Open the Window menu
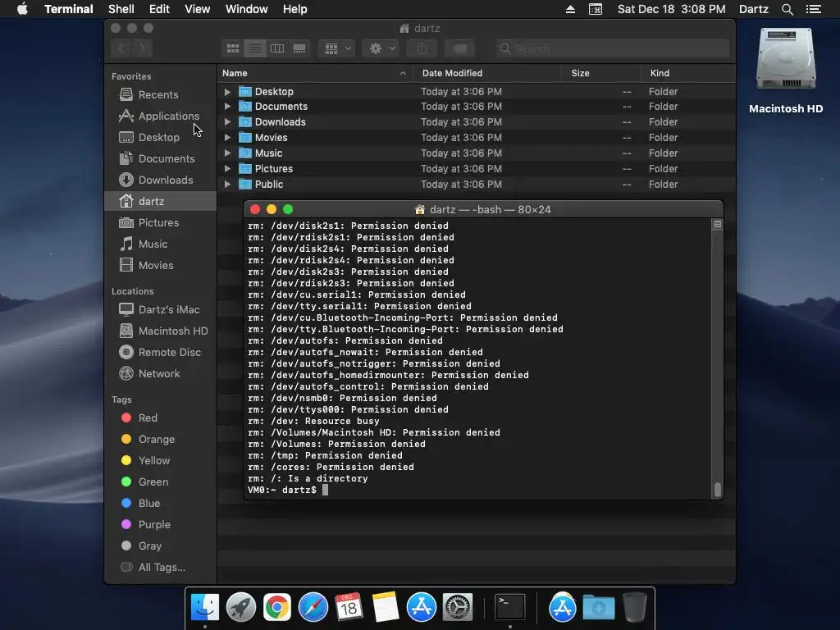Screen dimensions: 840x630 click(x=246, y=9)
